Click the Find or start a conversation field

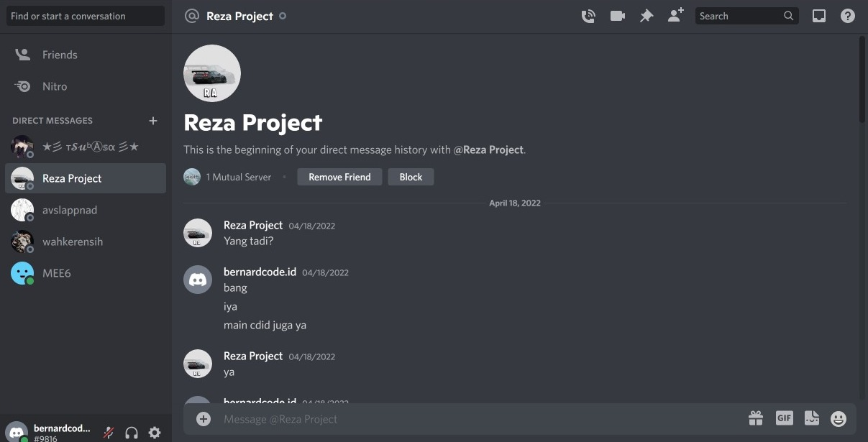86,16
